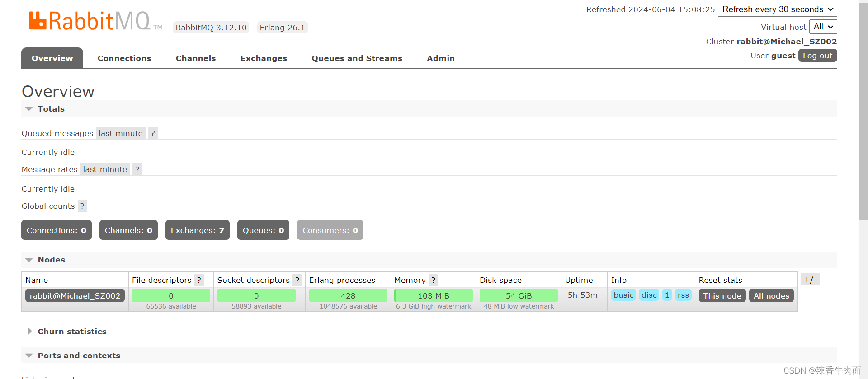Click the Channels: 0 count button

(x=128, y=230)
